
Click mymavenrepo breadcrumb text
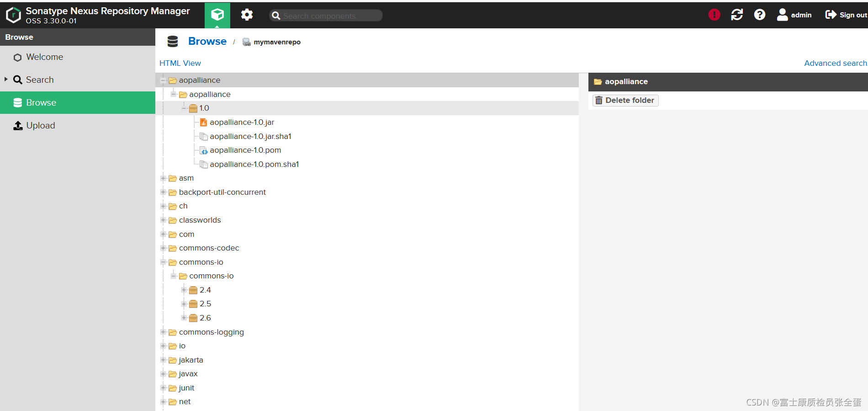[277, 42]
